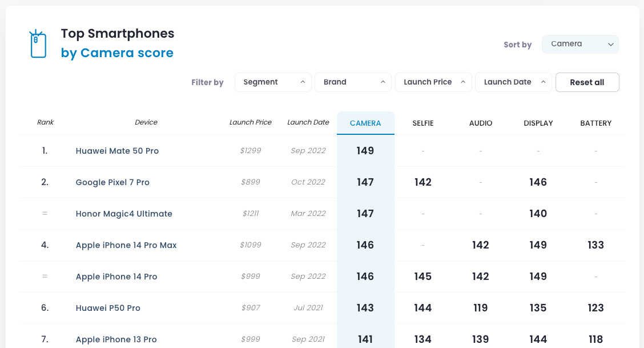644x348 pixels.
Task: Click battery score 133 for iPhone 14 Pro Max
Action: pyautogui.click(x=595, y=245)
